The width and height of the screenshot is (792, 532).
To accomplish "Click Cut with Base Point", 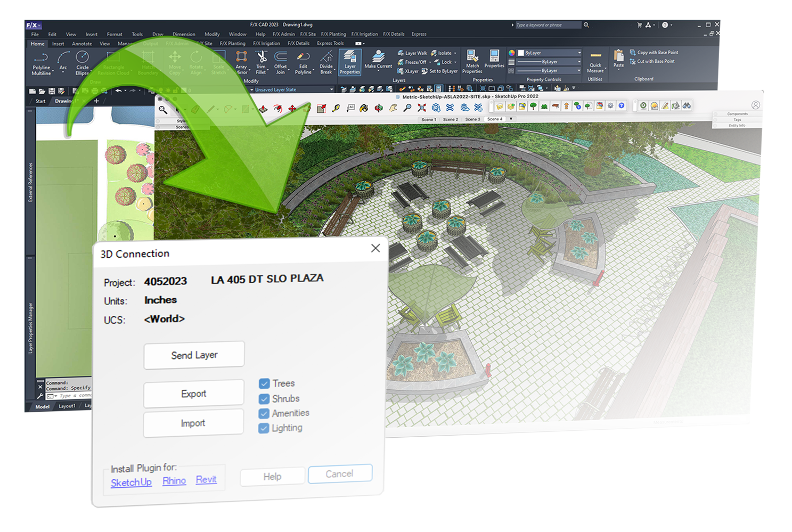I will coord(652,61).
